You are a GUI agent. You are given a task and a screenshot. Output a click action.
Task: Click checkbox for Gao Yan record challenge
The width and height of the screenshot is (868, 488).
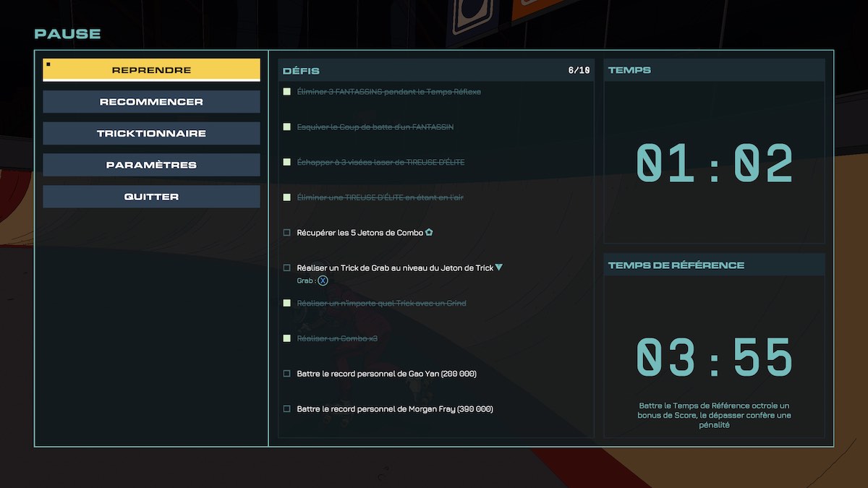pyautogui.click(x=287, y=374)
